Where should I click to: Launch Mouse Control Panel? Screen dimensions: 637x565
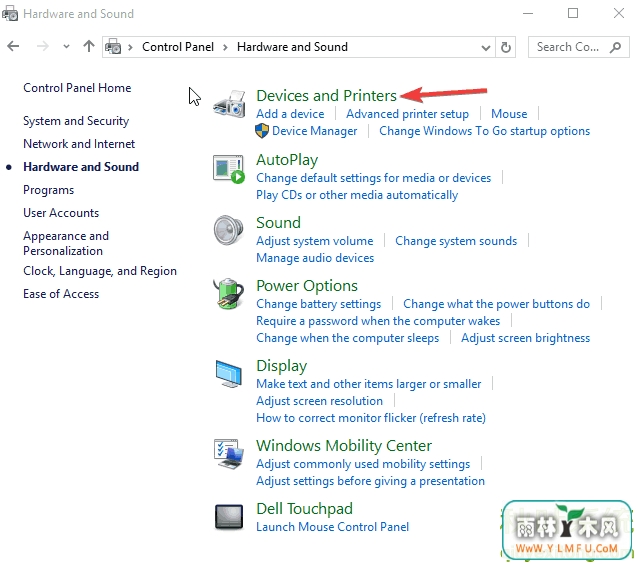tap(332, 527)
